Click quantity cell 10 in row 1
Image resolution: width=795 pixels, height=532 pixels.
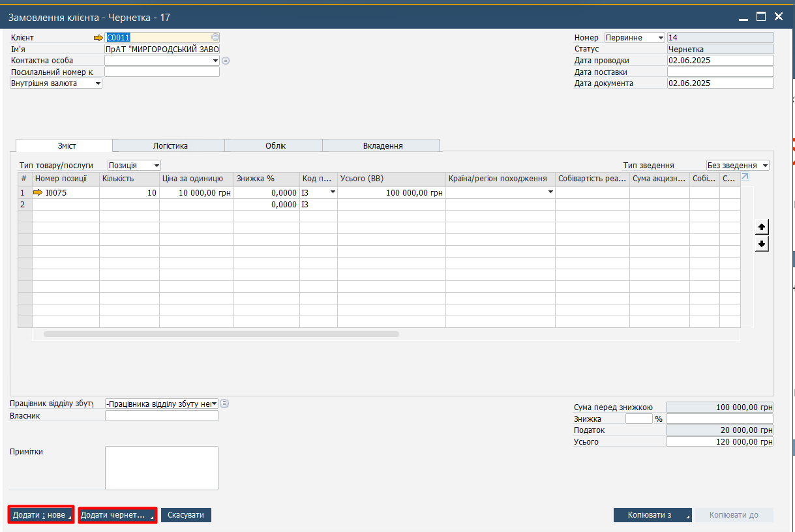pyautogui.click(x=129, y=193)
